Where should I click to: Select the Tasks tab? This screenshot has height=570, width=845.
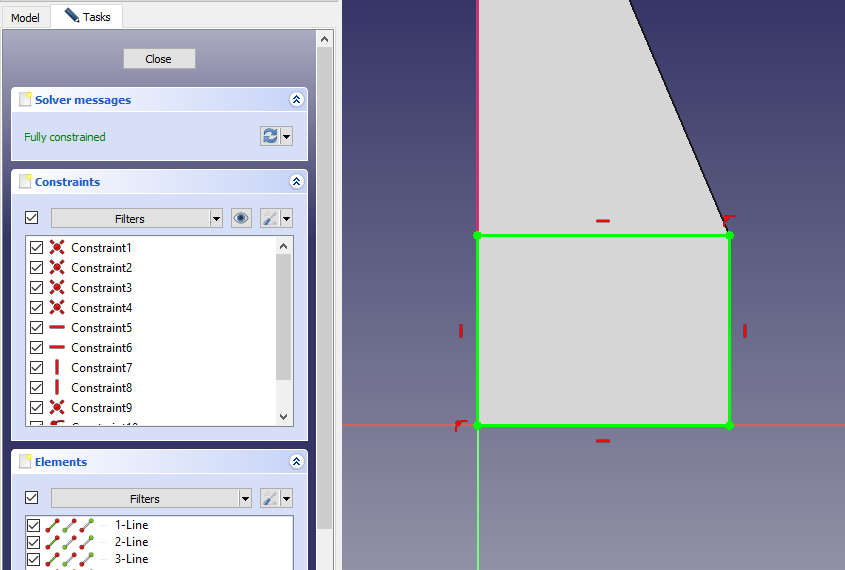click(87, 17)
